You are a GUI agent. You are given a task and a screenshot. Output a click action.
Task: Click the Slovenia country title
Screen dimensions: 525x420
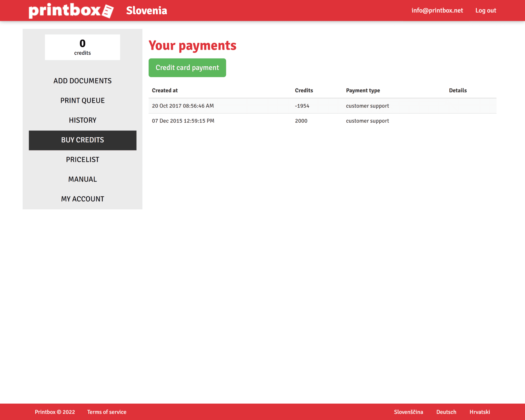click(146, 11)
